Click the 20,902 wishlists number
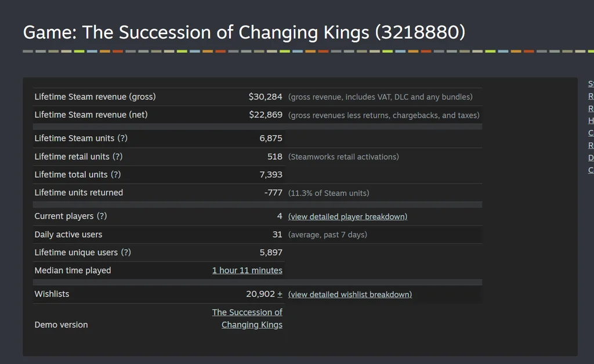 [x=260, y=294]
